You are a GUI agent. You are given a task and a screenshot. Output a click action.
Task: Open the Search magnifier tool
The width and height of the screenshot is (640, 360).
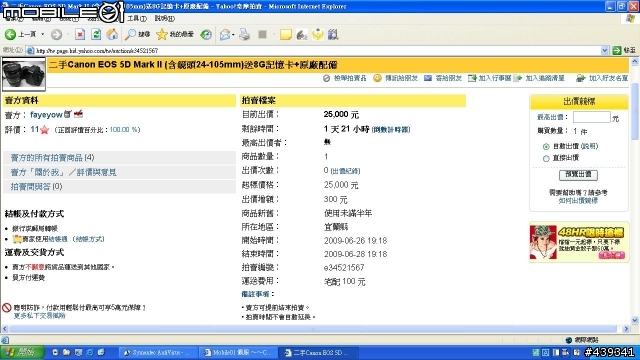click(x=137, y=35)
